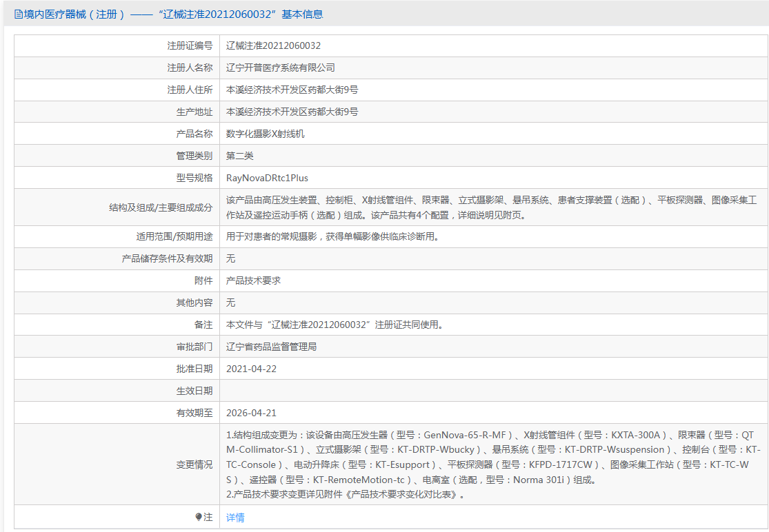Click the product name 数字化摄影X射线机

tap(265, 134)
